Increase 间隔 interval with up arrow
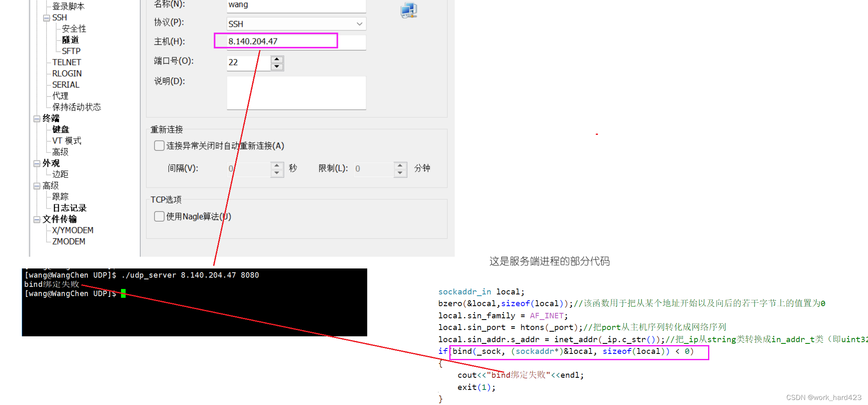Viewport: 868px width, 405px height. tap(277, 165)
